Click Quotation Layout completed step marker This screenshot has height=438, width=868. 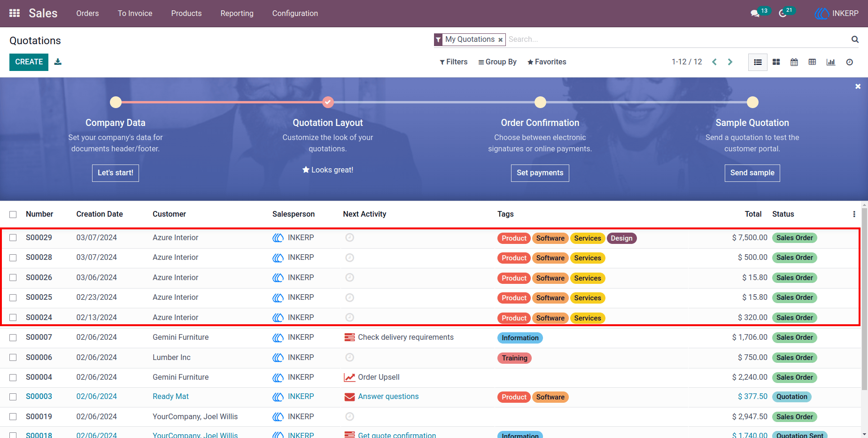point(328,102)
